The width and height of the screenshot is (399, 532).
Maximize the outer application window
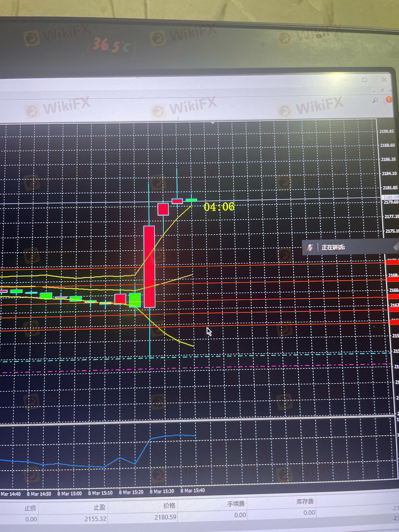coord(364,80)
